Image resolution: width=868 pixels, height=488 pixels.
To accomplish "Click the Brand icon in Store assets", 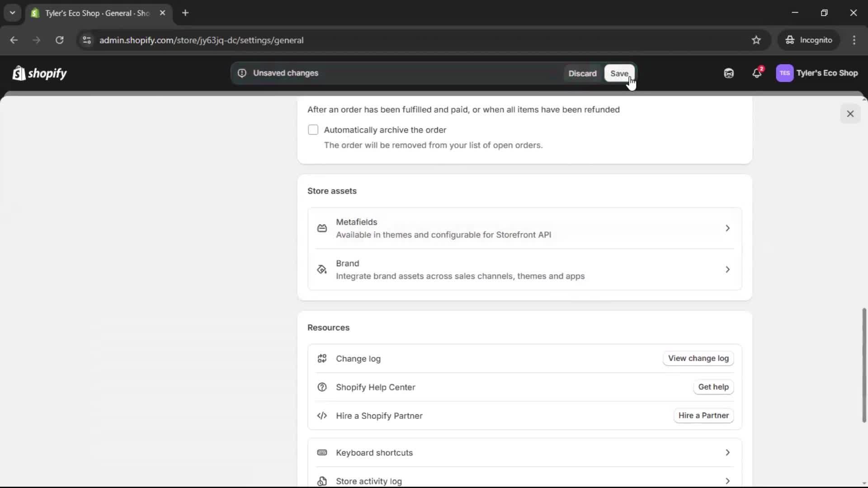I will tap(321, 269).
